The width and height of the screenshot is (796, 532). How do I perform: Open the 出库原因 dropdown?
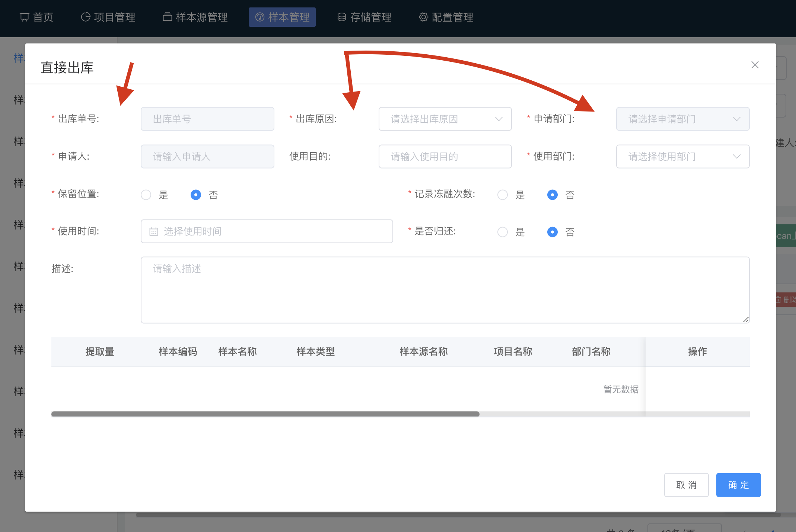[445, 119]
